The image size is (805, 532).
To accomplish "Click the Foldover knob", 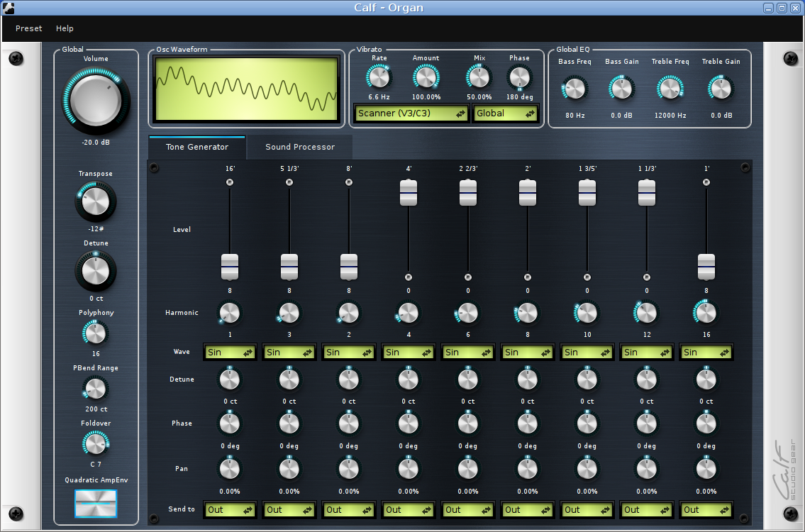I will pos(96,443).
